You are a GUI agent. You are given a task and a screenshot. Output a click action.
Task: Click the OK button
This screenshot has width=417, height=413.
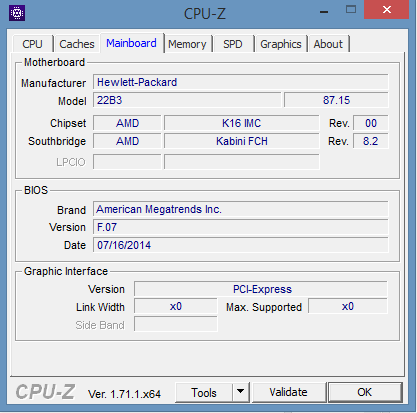coord(365,393)
